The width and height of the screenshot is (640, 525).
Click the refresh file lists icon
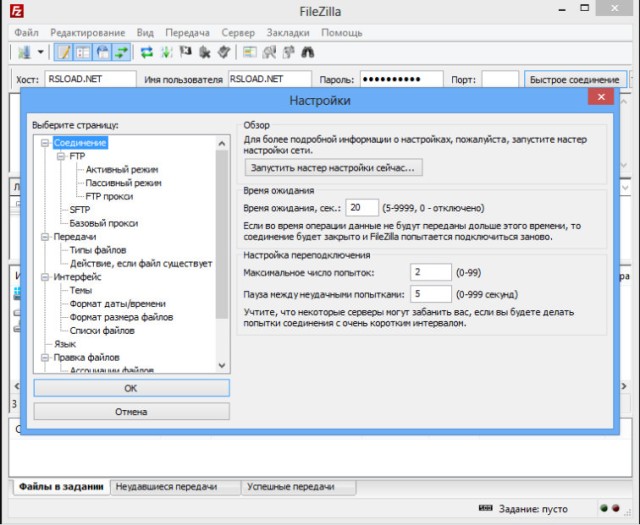(x=147, y=51)
